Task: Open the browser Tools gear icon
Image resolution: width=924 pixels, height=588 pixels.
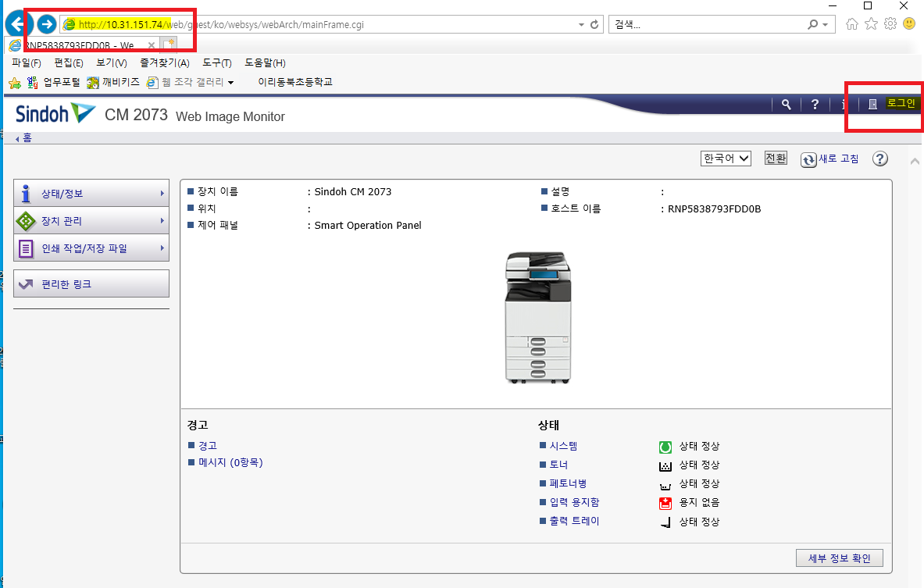Action: click(890, 23)
